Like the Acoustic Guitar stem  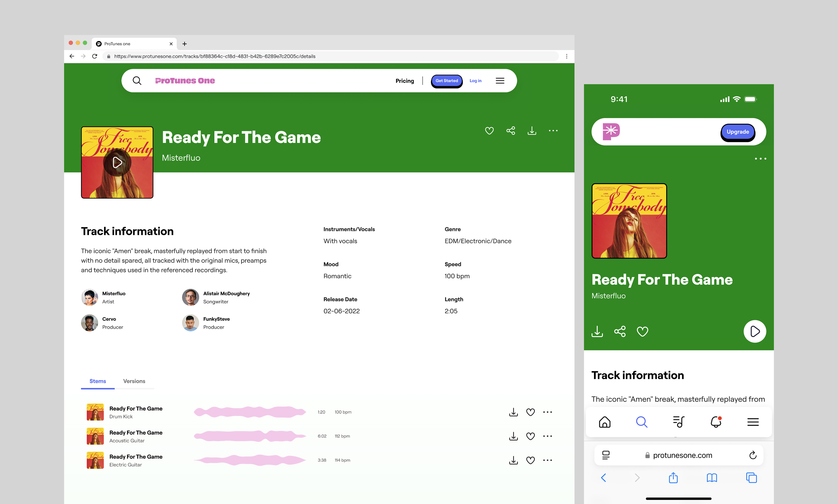530,436
